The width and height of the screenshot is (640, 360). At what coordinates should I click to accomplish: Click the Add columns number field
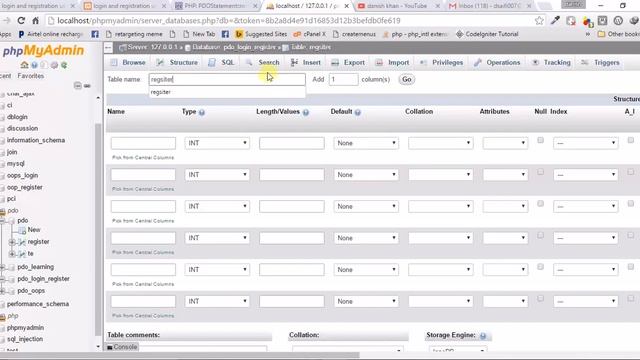343,79
